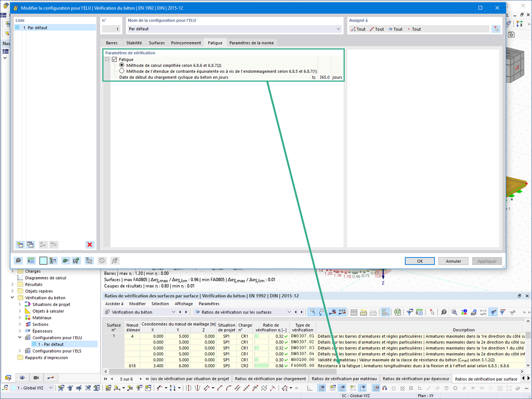Click the magnifier search icon in the dialog footer
The height and width of the screenshot is (399, 532).
point(18,261)
